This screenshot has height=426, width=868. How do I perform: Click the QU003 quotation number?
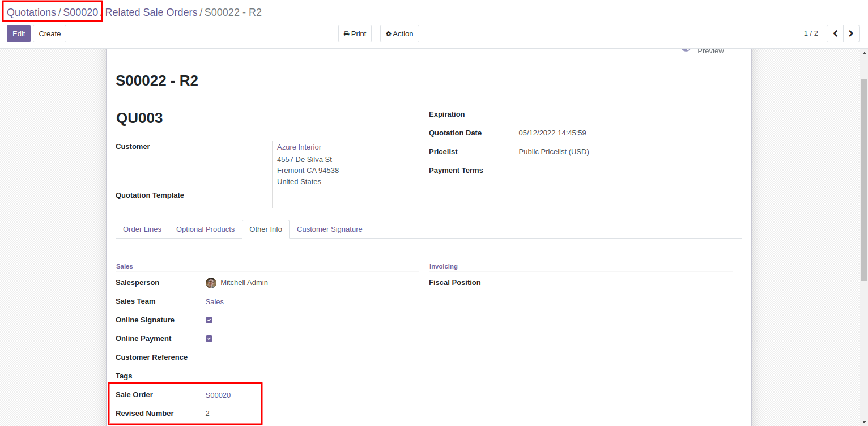(139, 118)
